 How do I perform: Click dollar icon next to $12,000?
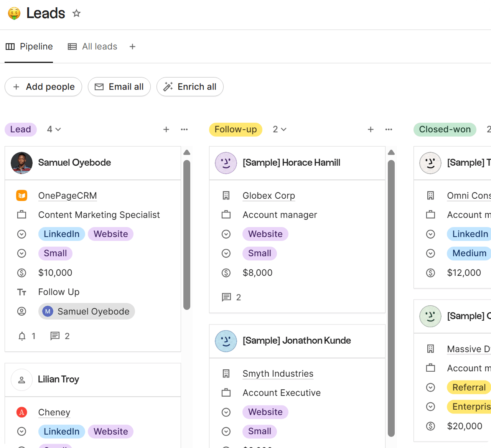(x=431, y=273)
